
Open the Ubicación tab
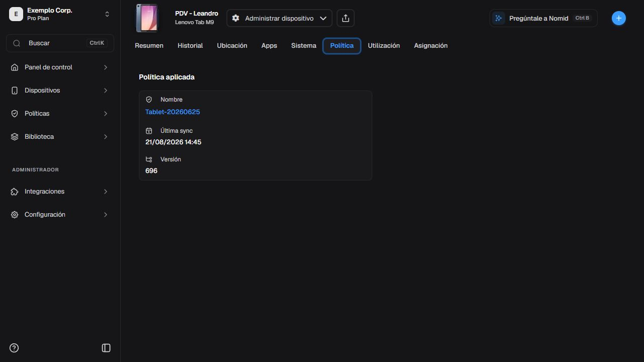[x=232, y=46]
